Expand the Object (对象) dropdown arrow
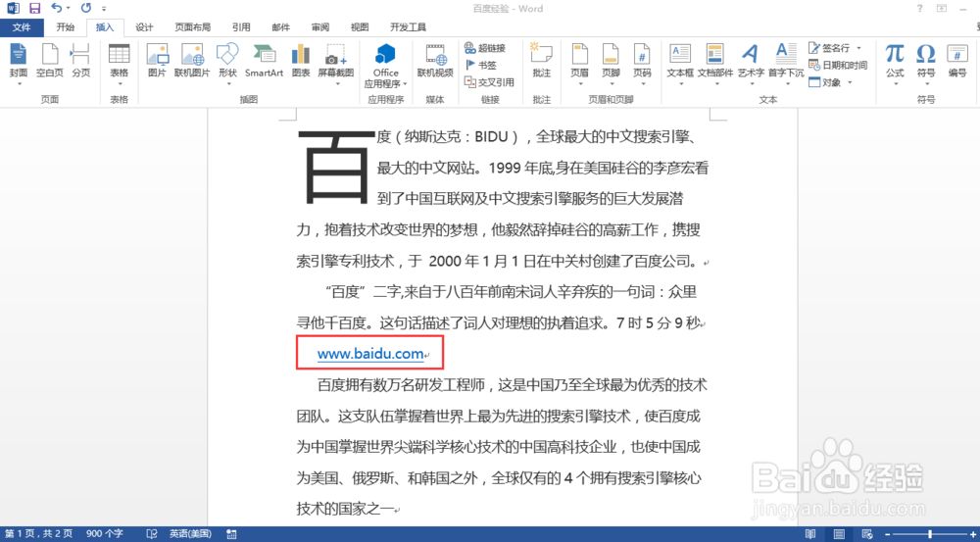 pyautogui.click(x=850, y=82)
